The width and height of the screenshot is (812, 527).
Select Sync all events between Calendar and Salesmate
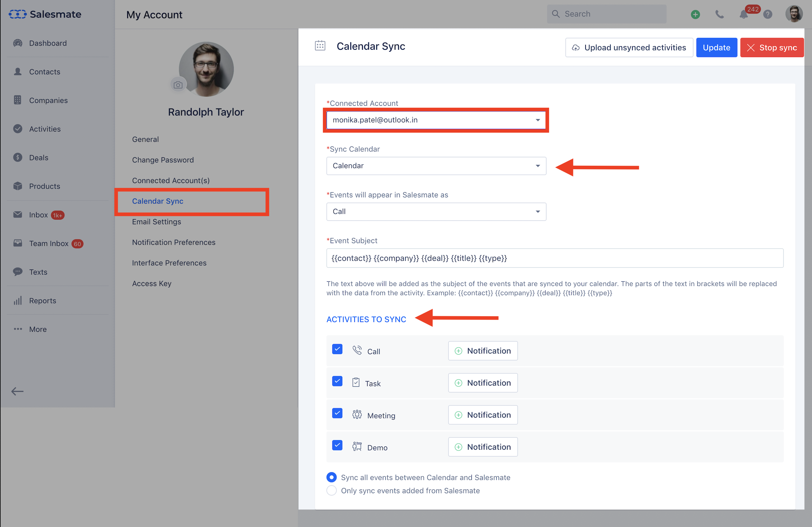coord(332,478)
